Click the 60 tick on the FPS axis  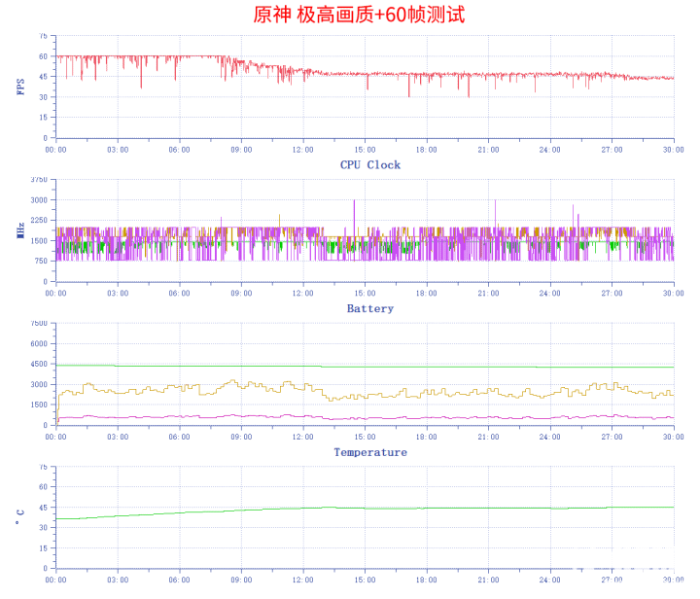(43, 56)
